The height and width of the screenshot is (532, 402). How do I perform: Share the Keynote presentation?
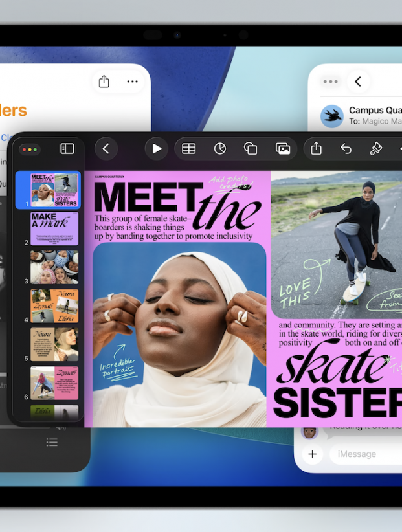(x=316, y=149)
